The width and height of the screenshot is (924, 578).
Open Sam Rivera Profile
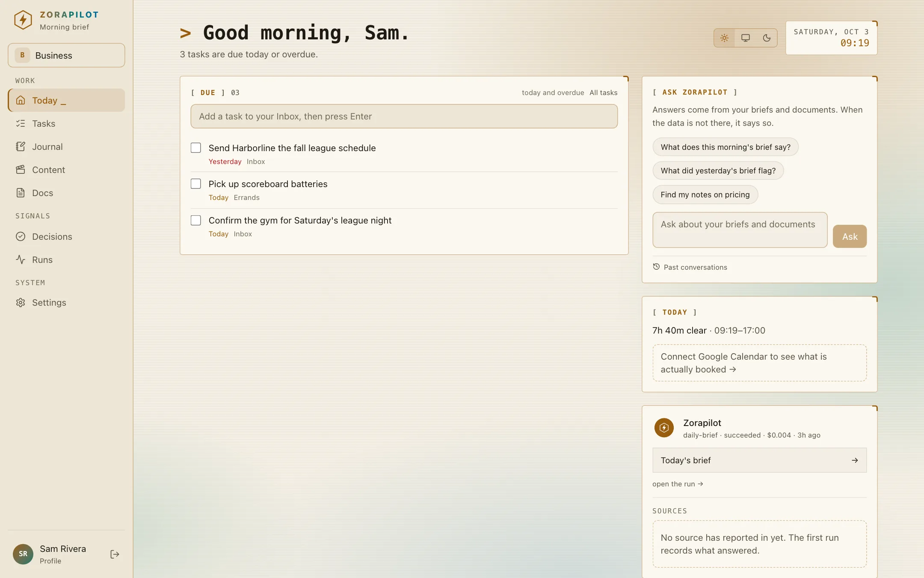tap(63, 554)
